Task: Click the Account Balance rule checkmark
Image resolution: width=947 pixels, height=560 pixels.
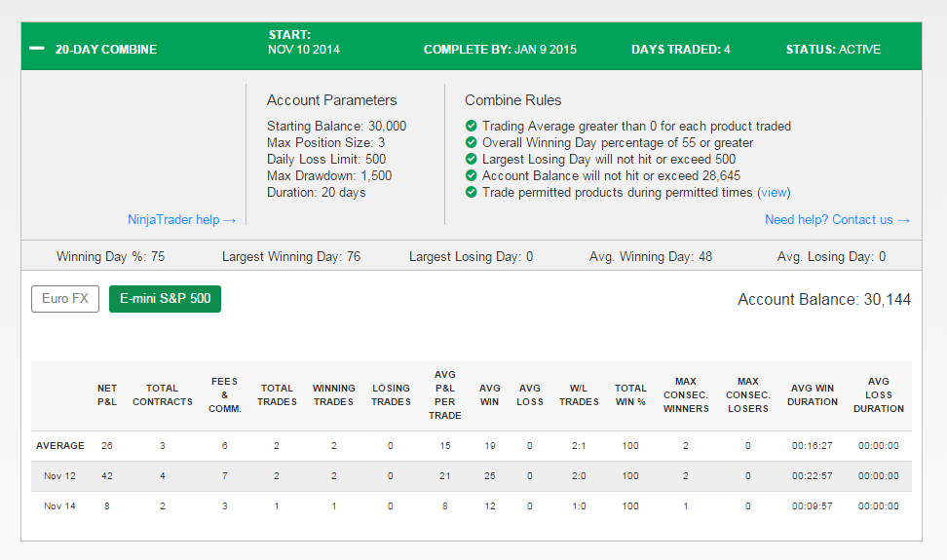Action: coord(472,175)
